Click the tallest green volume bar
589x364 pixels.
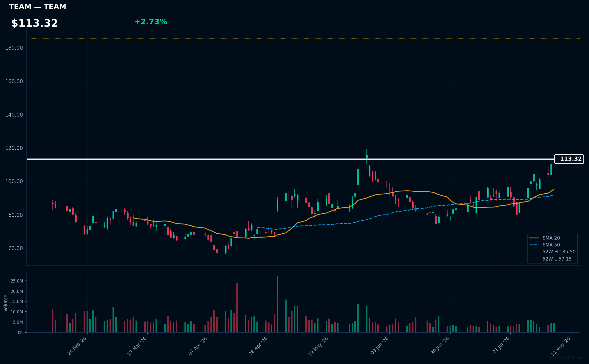tap(277, 304)
